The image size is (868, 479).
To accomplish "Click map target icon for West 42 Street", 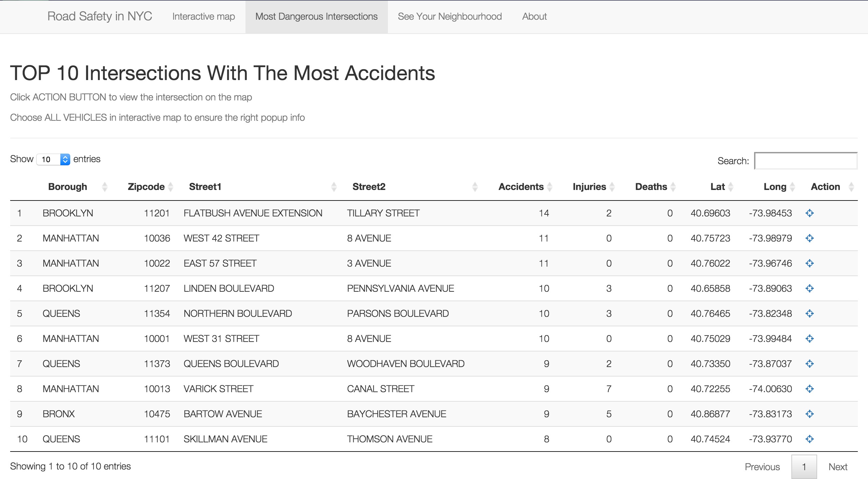I will click(x=809, y=238).
